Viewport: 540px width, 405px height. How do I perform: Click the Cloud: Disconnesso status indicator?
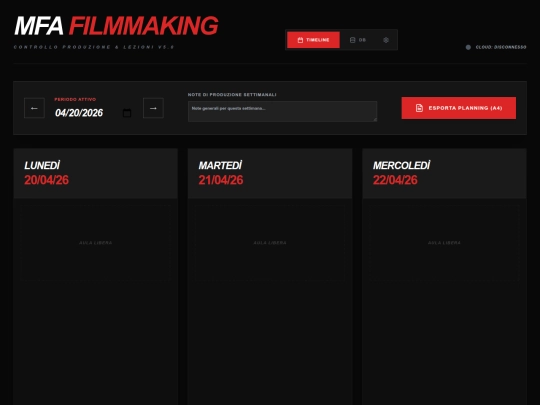point(496,47)
